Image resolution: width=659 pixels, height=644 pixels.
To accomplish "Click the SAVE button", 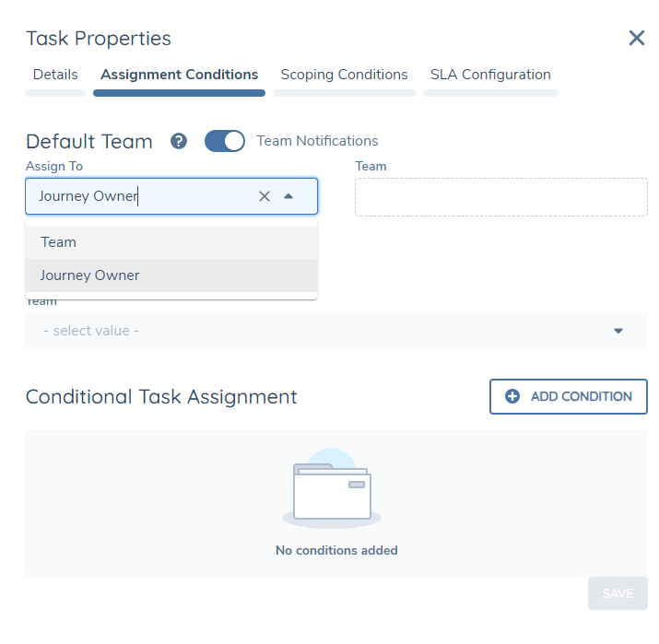I will [618, 593].
